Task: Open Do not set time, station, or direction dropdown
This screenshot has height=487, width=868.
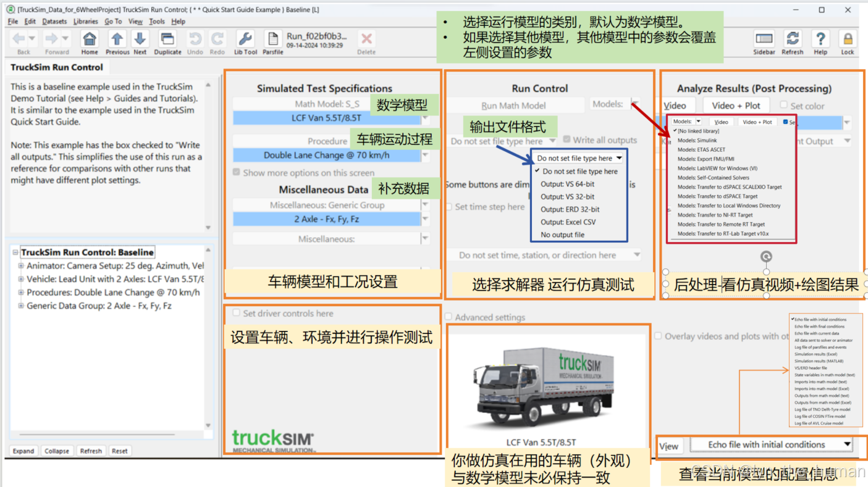Action: pos(636,254)
